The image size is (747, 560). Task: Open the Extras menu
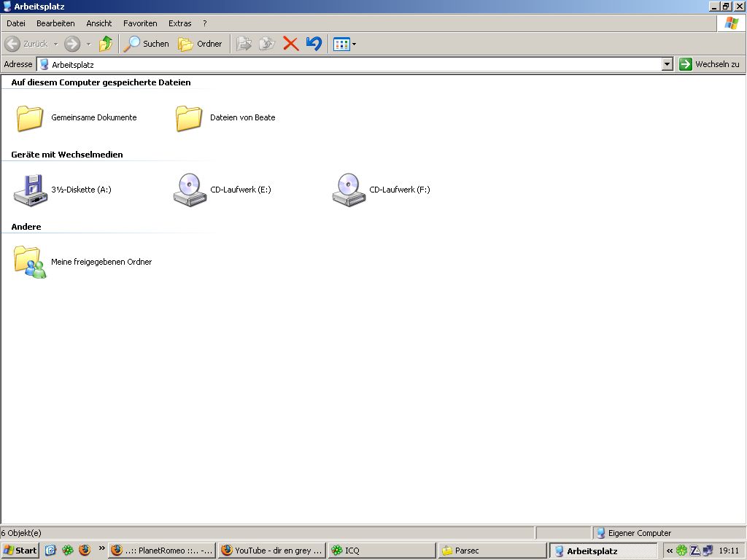[179, 23]
